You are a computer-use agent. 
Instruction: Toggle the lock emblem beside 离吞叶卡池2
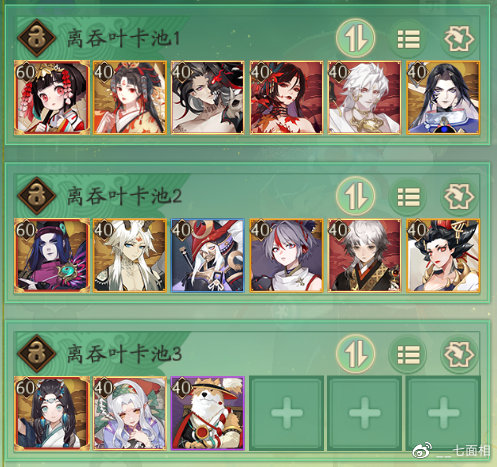click(36, 196)
